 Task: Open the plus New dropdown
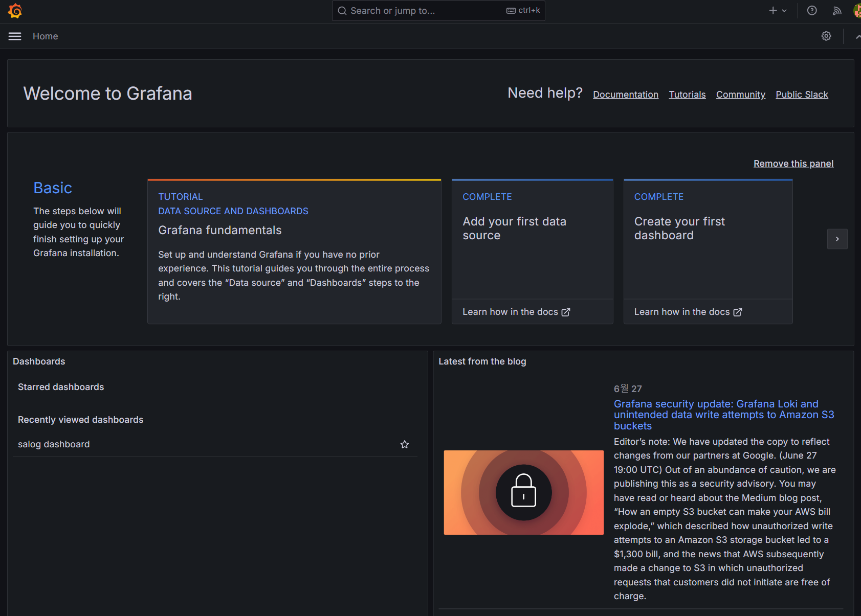(778, 11)
